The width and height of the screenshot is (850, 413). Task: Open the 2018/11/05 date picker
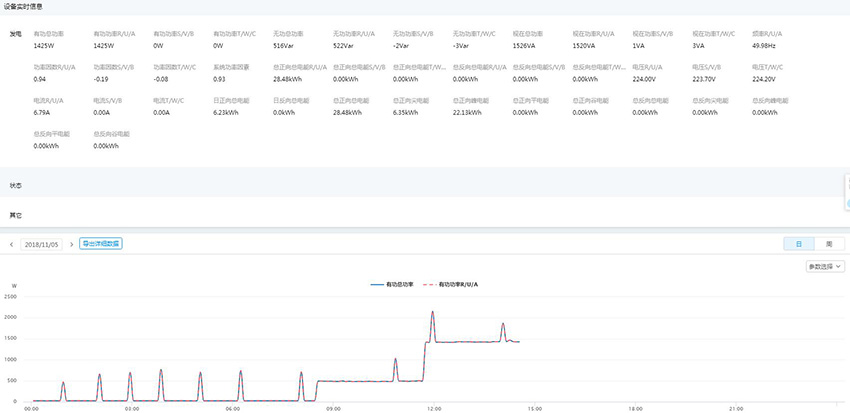(42, 244)
